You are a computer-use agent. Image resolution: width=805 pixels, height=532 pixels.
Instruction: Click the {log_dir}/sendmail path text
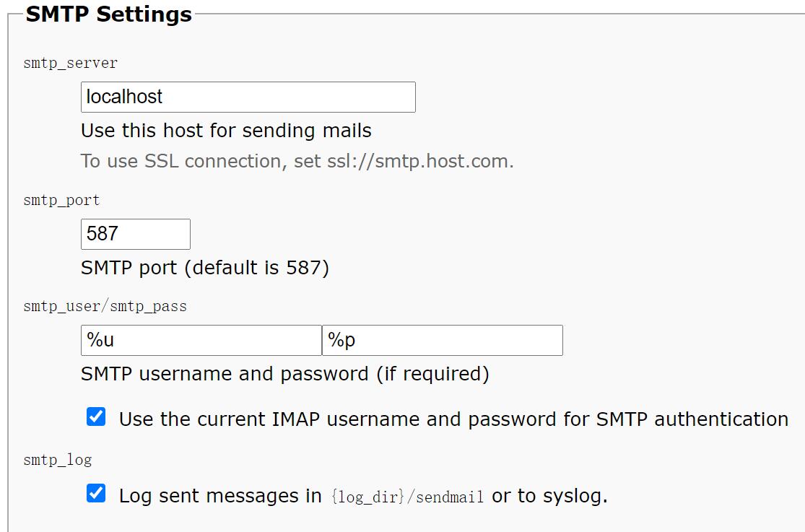pos(407,497)
